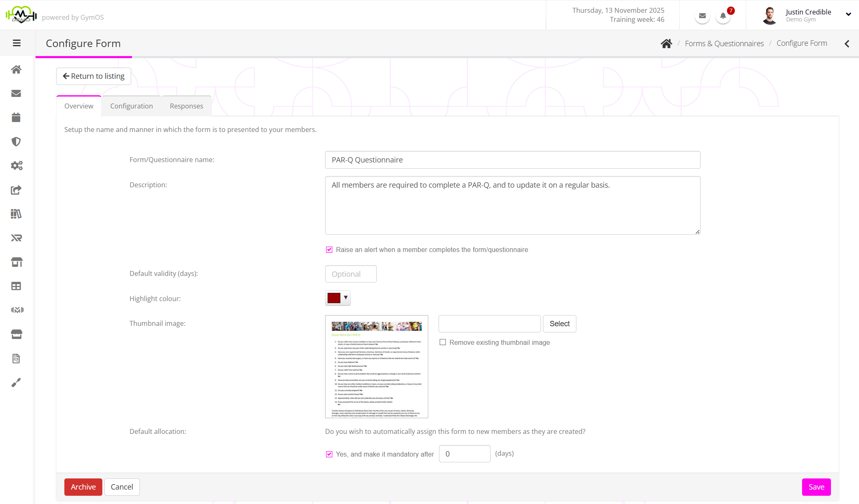The width and height of the screenshot is (859, 504).
Task: Click the red Archive button
Action: (x=83, y=487)
